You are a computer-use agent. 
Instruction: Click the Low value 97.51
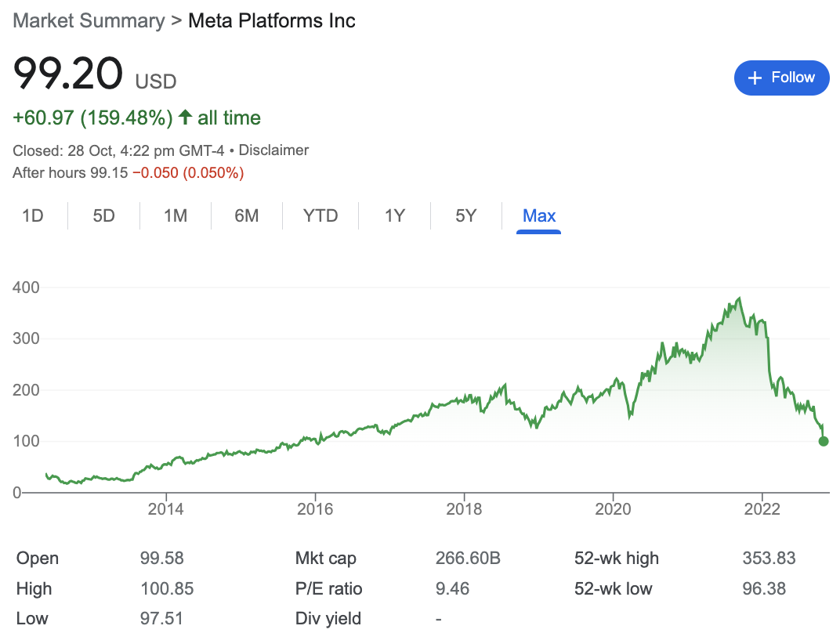click(161, 619)
